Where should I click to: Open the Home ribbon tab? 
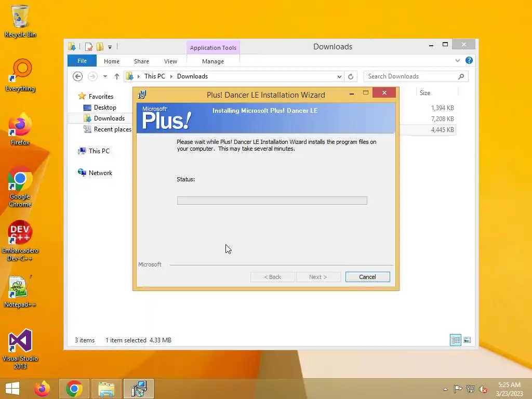tap(112, 61)
